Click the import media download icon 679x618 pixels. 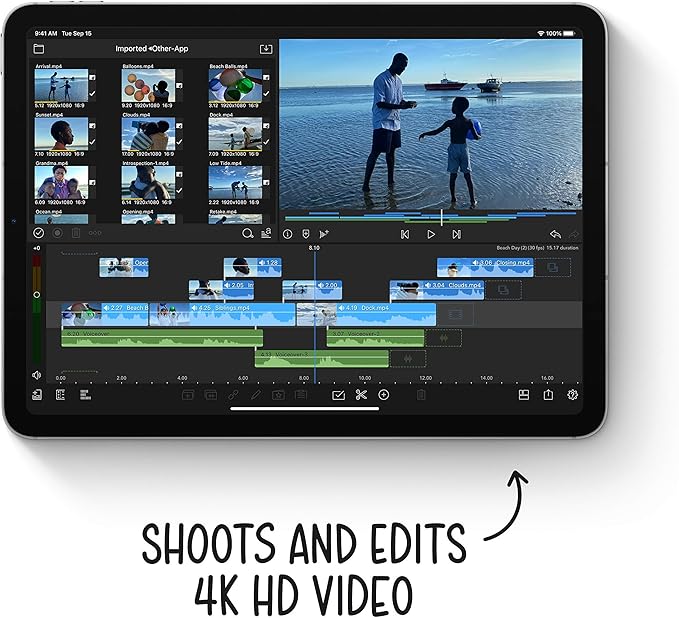(265, 48)
